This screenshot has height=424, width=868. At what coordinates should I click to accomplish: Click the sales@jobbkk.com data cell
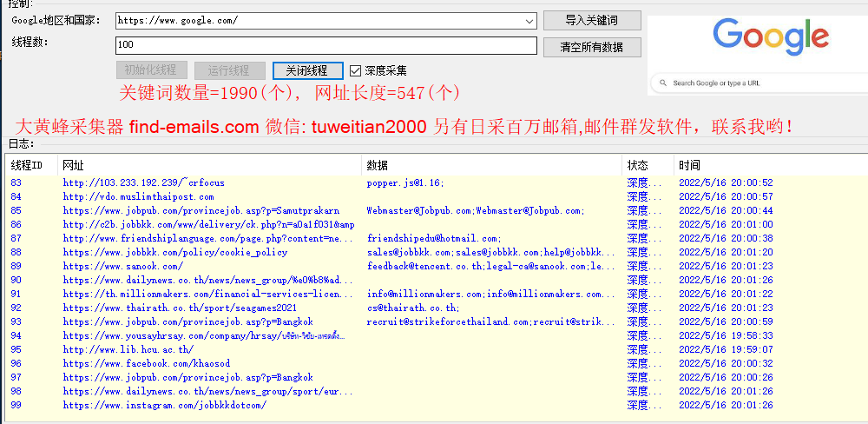pos(491,252)
